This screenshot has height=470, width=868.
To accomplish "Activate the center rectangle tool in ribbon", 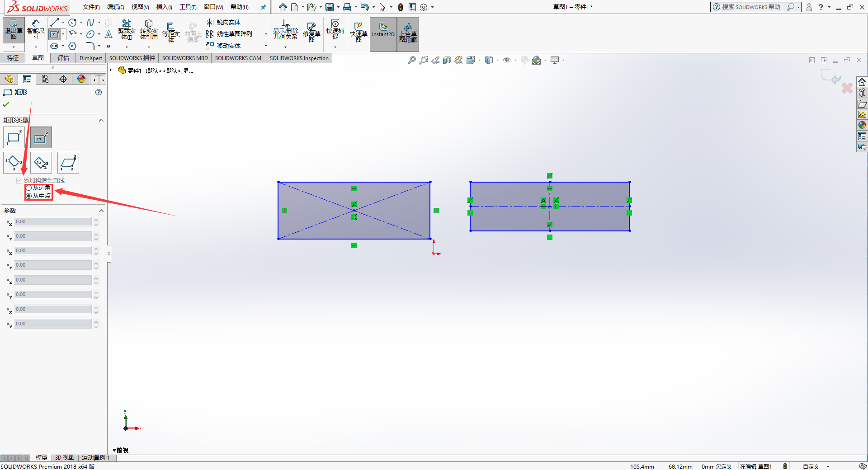I will pyautogui.click(x=54, y=34).
